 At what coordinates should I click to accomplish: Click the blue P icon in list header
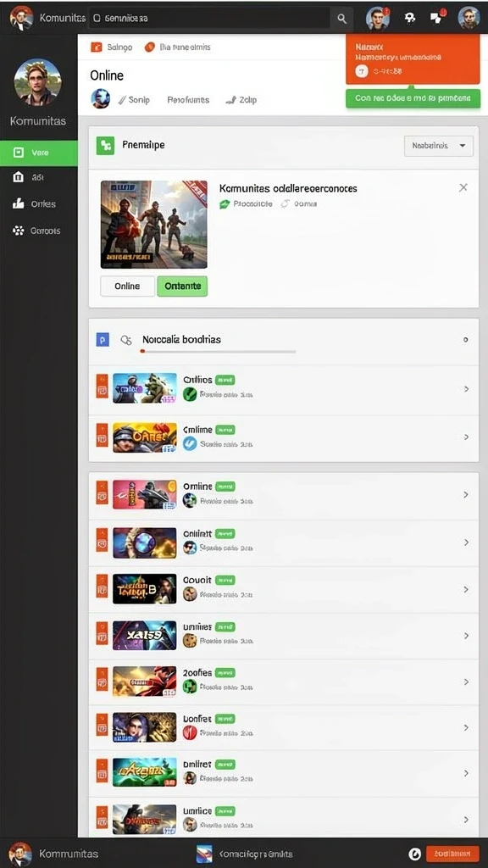tap(103, 339)
